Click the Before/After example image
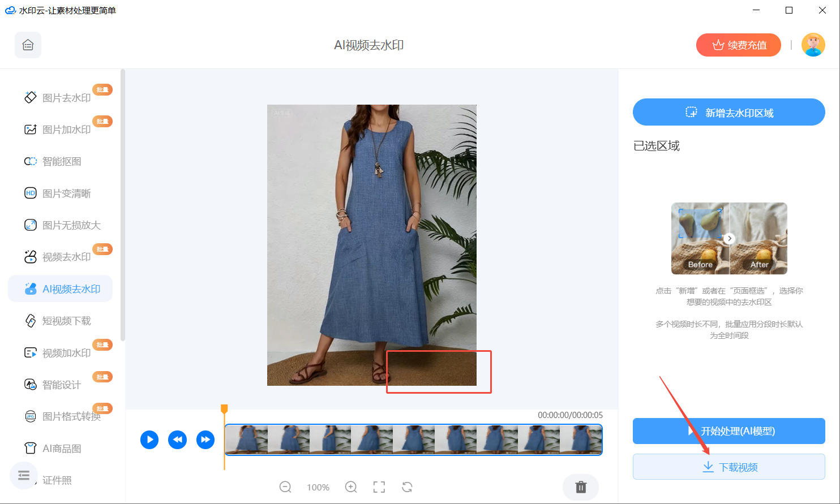 (729, 238)
